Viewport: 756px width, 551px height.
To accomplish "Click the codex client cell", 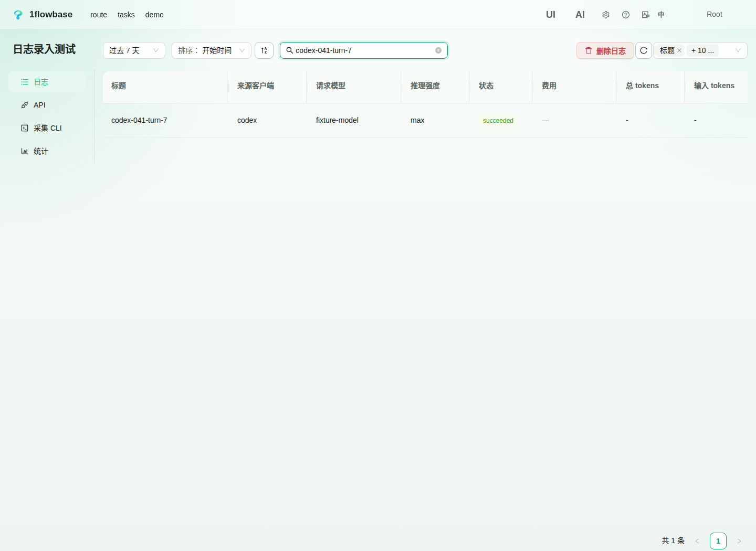I will coord(247,120).
